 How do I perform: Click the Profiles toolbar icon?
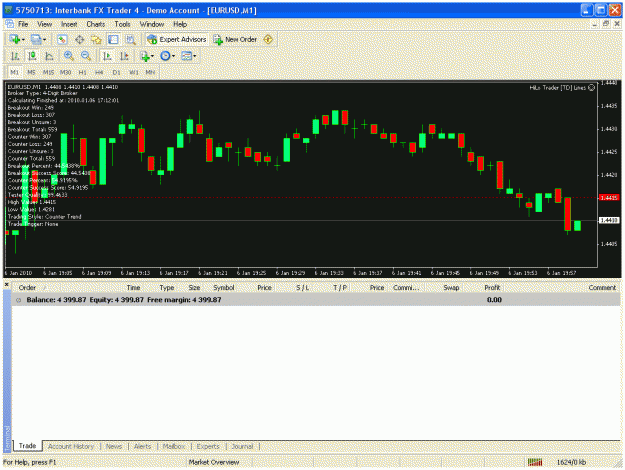coord(36,39)
